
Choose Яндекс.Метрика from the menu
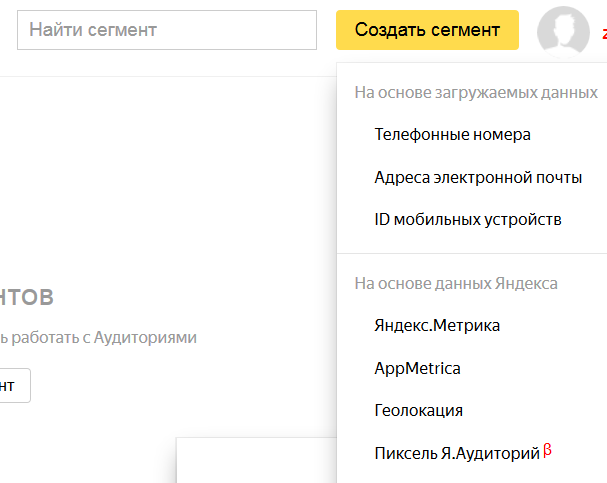pyautogui.click(x=437, y=325)
